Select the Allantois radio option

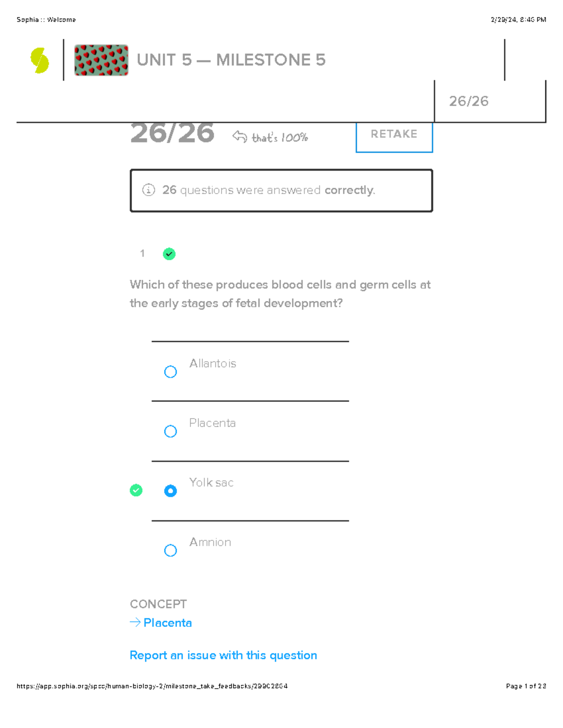tap(170, 372)
